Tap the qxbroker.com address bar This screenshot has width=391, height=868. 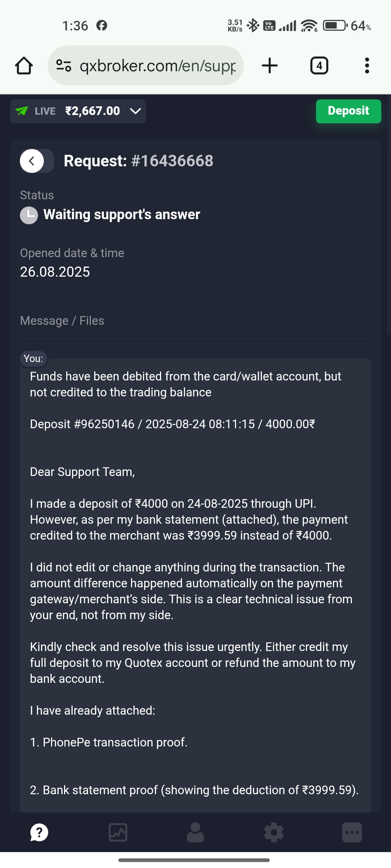[x=157, y=66]
